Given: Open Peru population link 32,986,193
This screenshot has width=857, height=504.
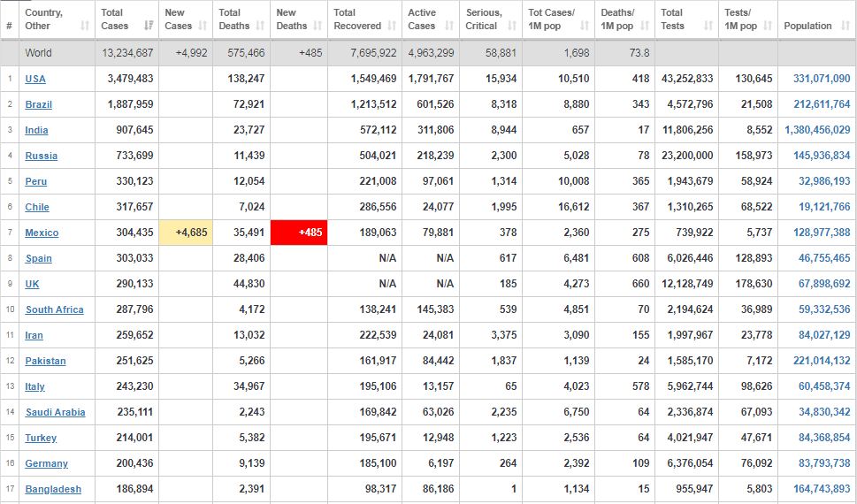Looking at the screenshot, I should coord(824,181).
